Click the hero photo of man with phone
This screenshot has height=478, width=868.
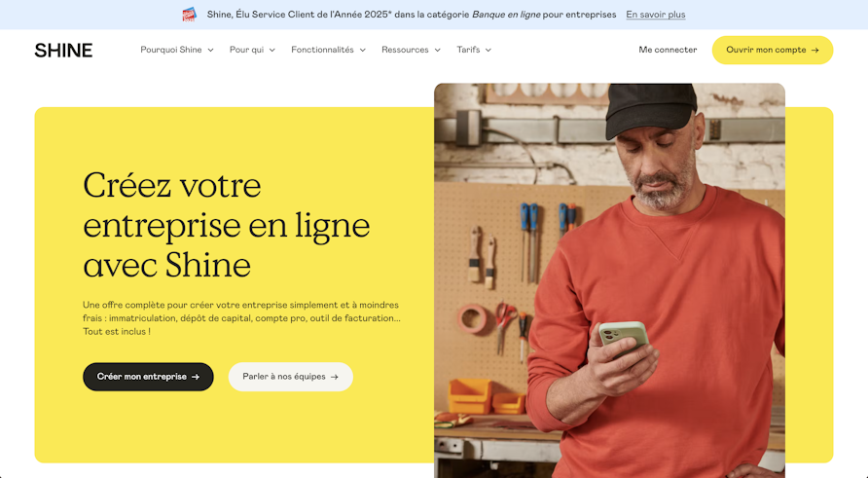pos(609,280)
